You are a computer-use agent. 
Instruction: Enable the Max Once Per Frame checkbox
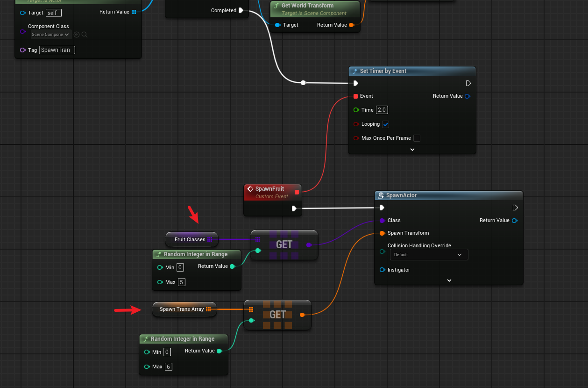coord(417,138)
